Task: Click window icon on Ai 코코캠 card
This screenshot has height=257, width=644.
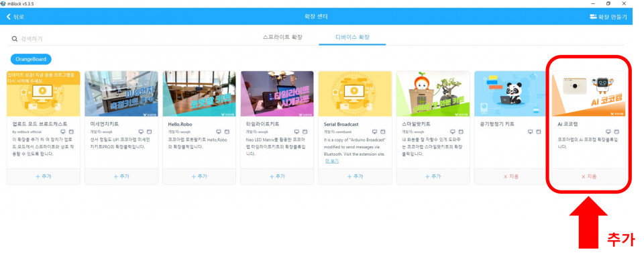Action: (616, 132)
